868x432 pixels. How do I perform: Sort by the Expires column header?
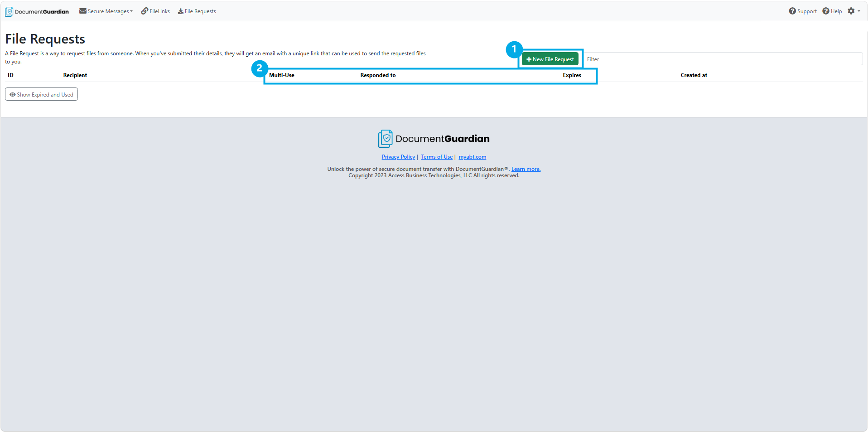[572, 75]
